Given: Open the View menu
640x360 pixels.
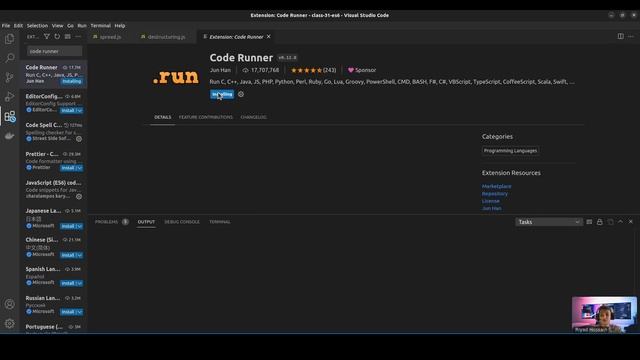Looking at the screenshot, I should pos(57,26).
